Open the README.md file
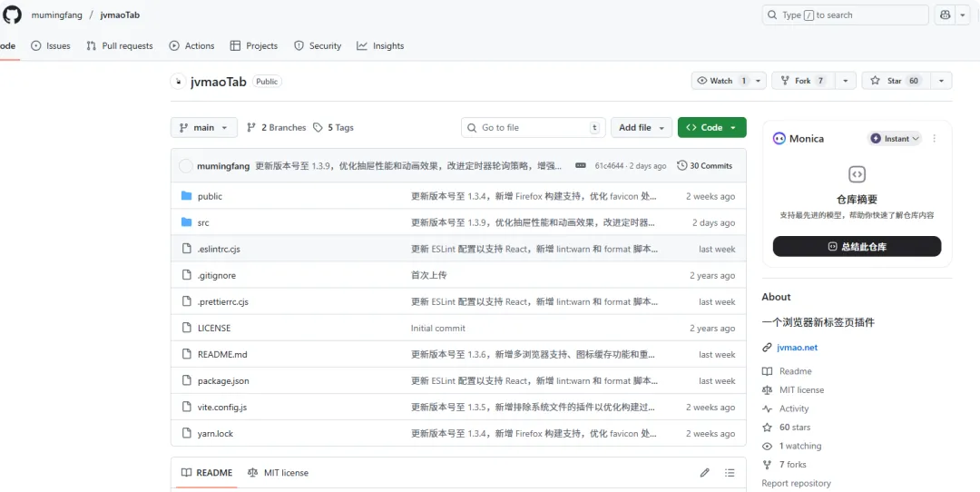Viewport: 980px width, 492px height. click(x=222, y=354)
